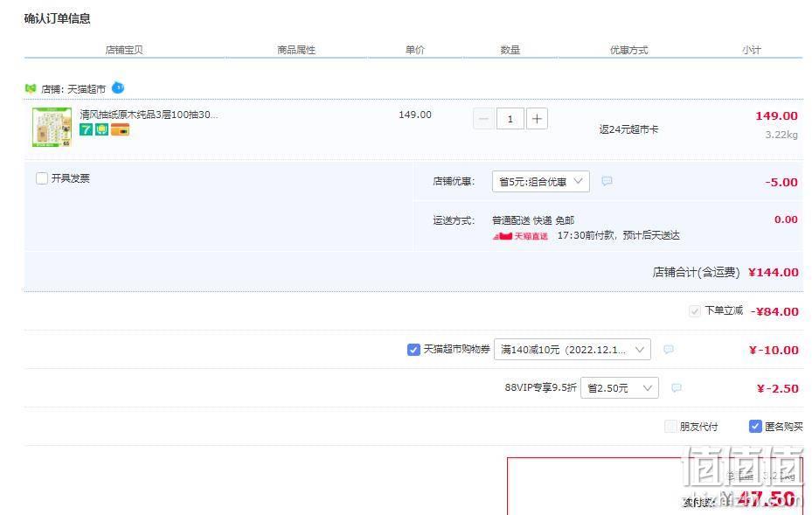Screen dimensions: 812x515
Task: Click the unit price 149.00 text
Action: coord(415,115)
